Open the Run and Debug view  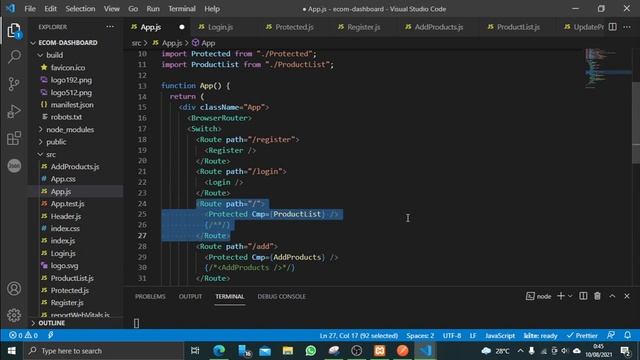click(14, 111)
